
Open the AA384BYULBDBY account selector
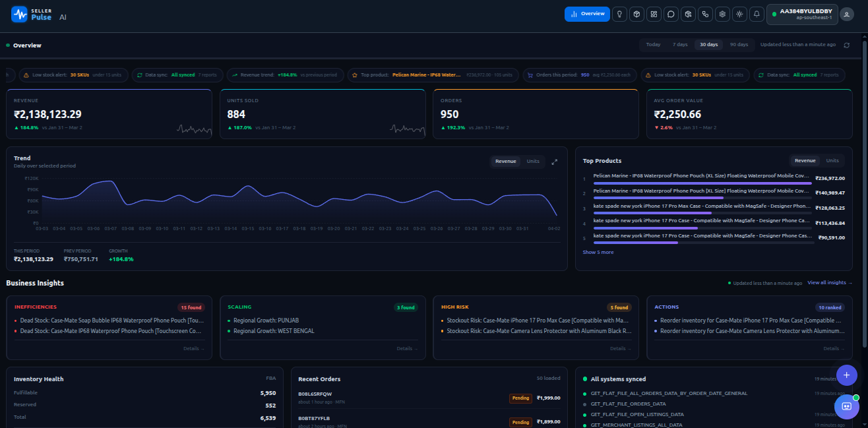click(x=801, y=14)
